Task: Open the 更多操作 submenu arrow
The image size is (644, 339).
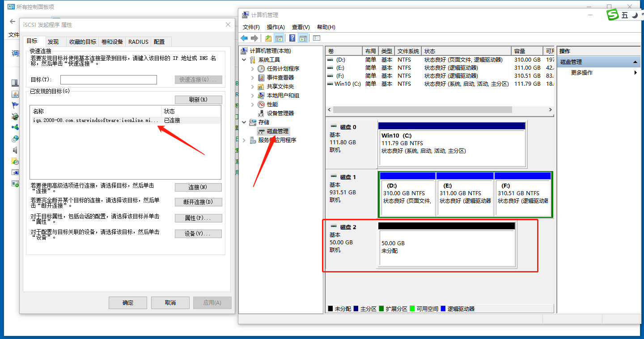Action: tap(636, 72)
